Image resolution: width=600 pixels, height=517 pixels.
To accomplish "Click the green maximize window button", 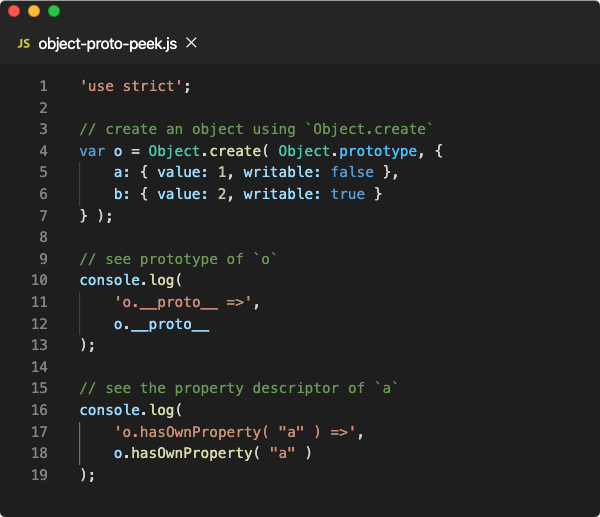I will (54, 11).
